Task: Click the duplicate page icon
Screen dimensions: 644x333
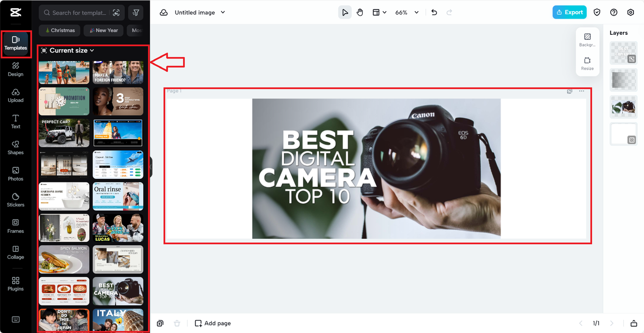Action: tap(160, 323)
